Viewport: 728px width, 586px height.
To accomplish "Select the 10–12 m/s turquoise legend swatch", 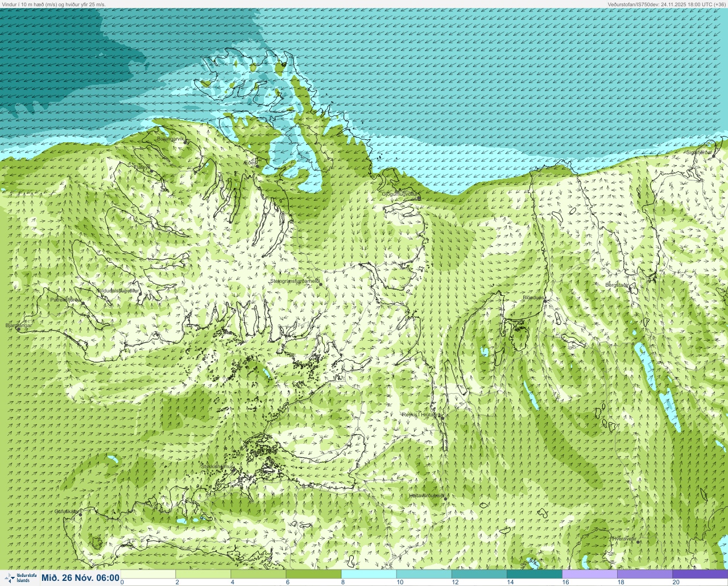I will click(x=424, y=574).
